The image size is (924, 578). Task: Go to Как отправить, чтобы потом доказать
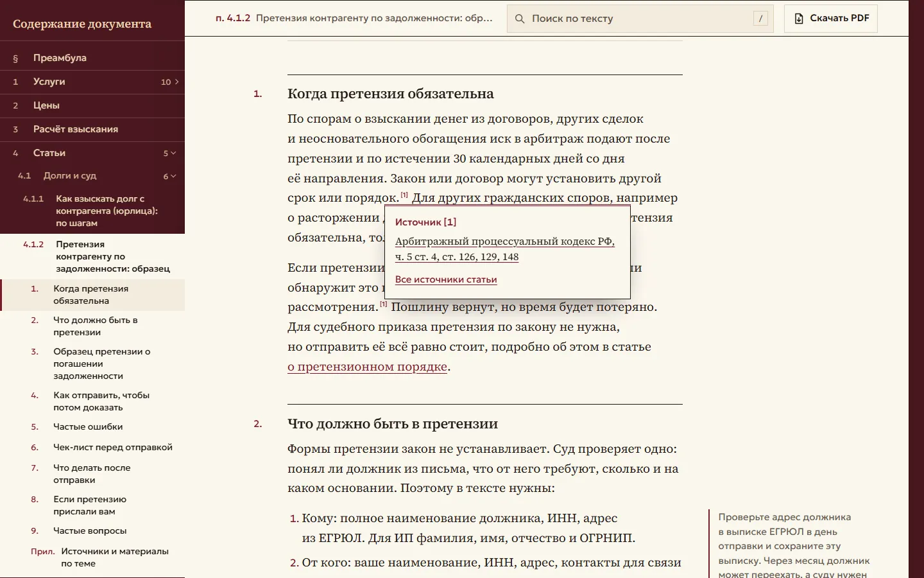tap(92, 401)
